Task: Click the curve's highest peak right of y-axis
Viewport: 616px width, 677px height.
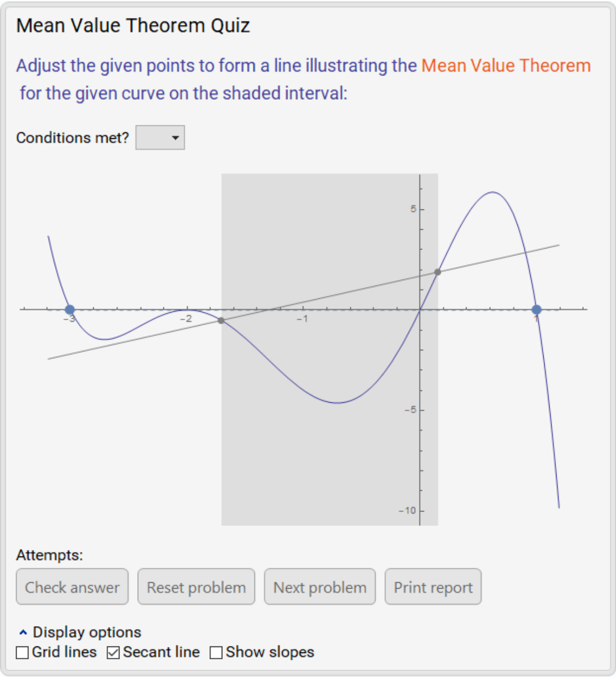Action: click(492, 192)
